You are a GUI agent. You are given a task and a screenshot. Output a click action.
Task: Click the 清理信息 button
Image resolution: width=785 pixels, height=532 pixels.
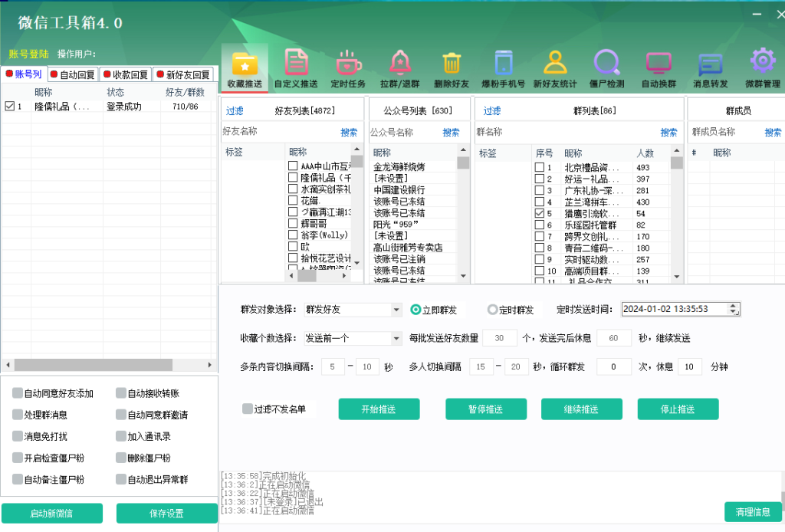click(x=752, y=511)
